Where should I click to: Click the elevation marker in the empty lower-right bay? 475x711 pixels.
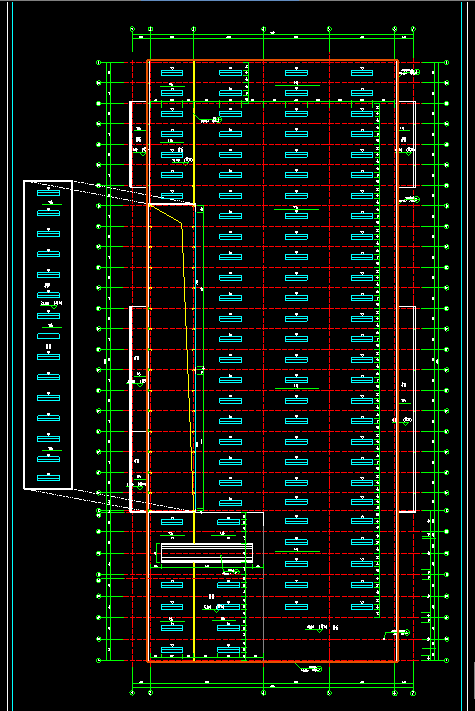320,628
